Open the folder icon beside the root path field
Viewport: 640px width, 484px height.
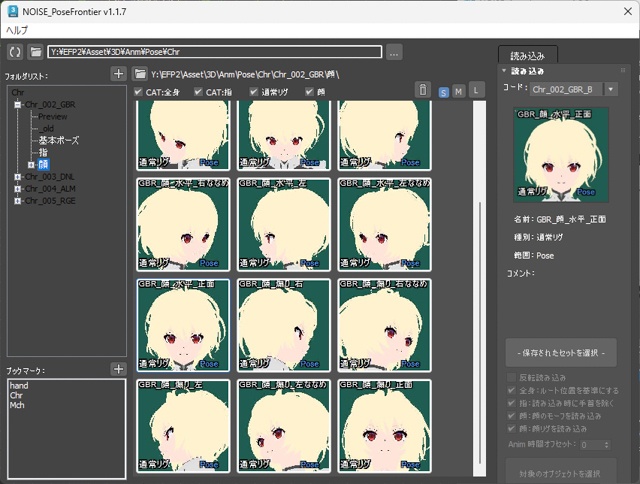coord(36,52)
